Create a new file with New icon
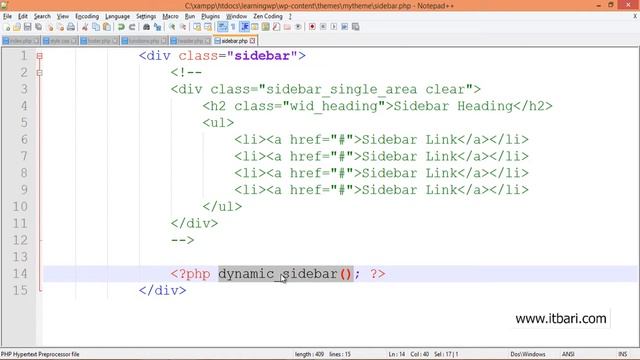Viewport: 640px width, 360px height. (x=7, y=27)
